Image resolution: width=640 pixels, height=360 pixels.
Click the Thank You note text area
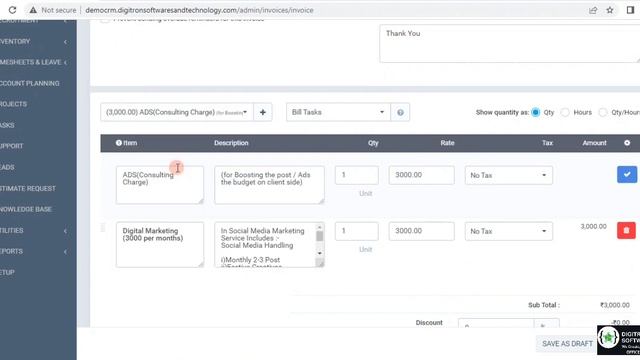tap(509, 43)
